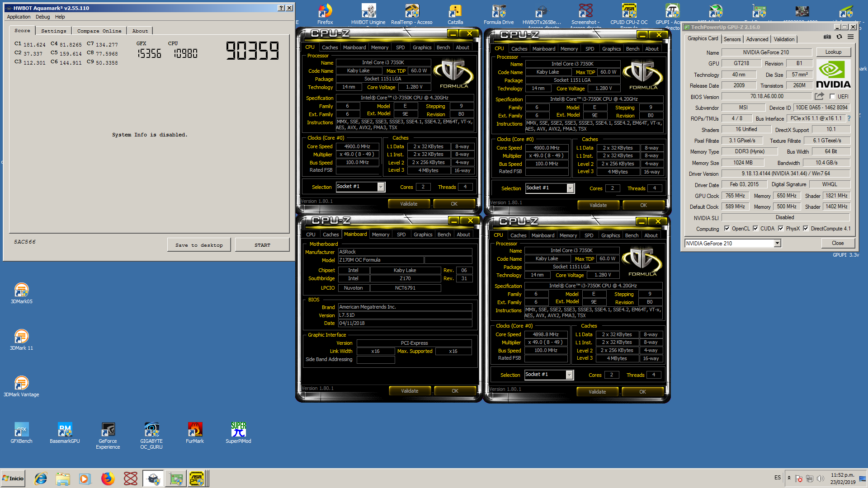868x488 pixels.
Task: Open Windows Explorer from the taskbar
Action: point(63,479)
